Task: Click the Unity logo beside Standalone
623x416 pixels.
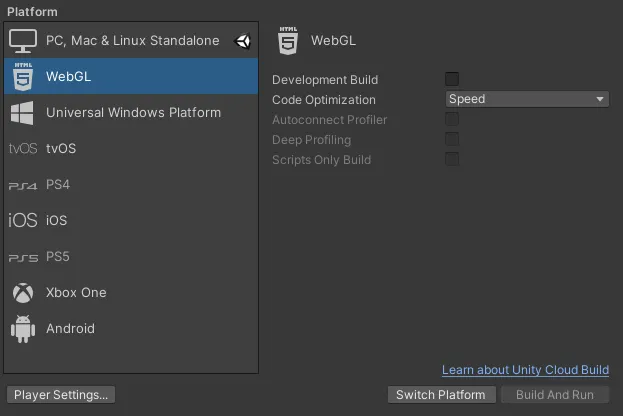Action: 243,41
